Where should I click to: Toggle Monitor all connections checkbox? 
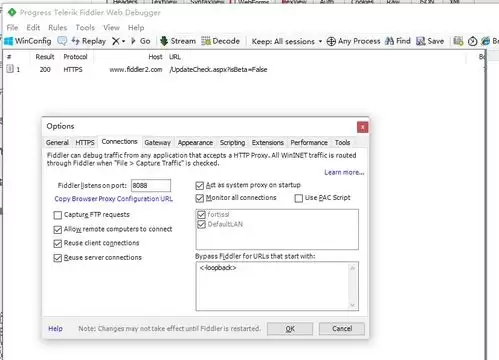point(199,198)
